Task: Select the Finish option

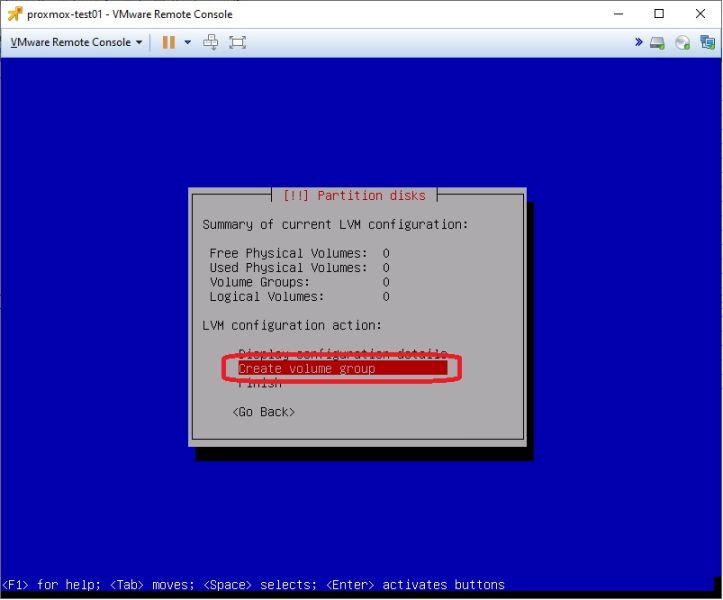Action: [x=260, y=383]
